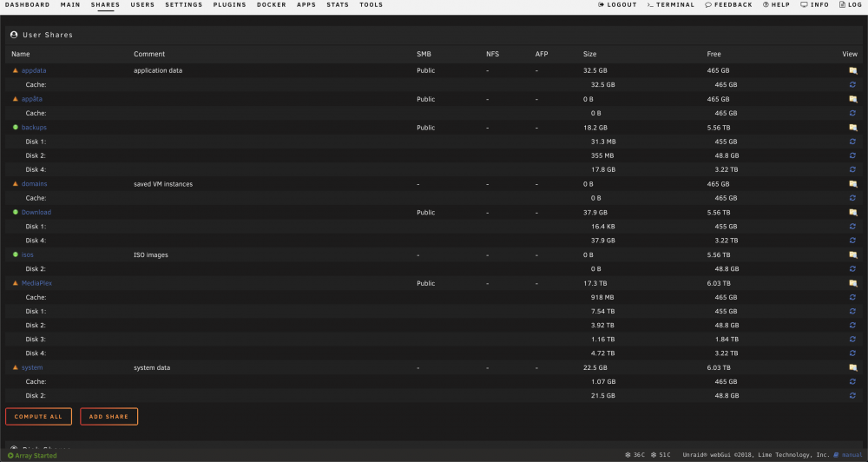Open the isos share browse icon
The width and height of the screenshot is (868, 462).
(852, 254)
